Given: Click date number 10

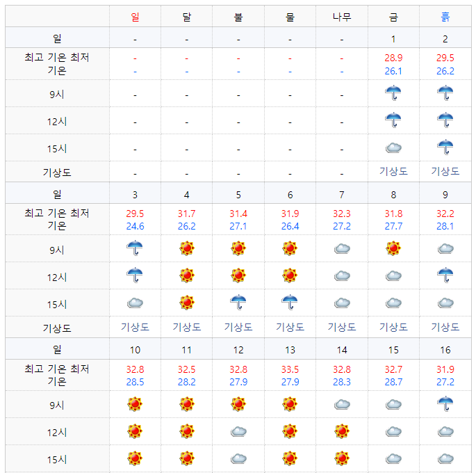Looking at the screenshot, I should tap(135, 350).
